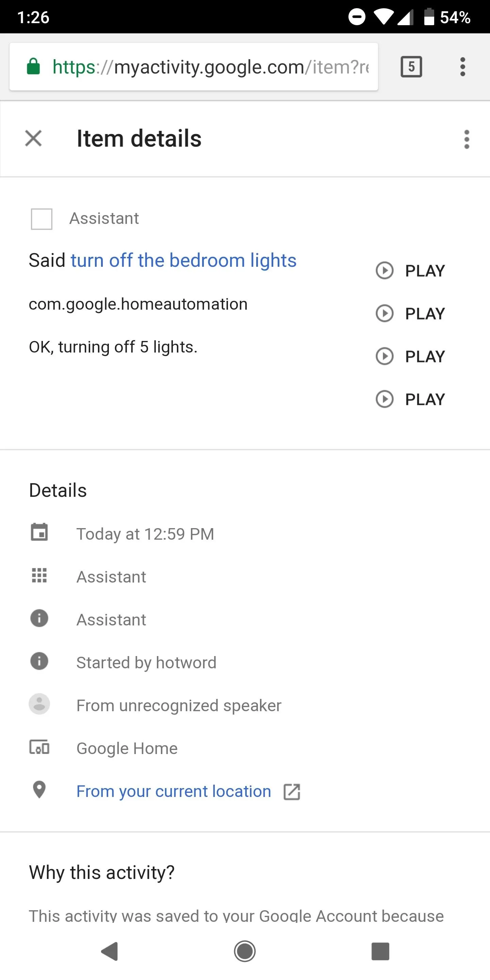Click the info icon beside Started by hotword
Image resolution: width=490 pixels, height=980 pixels.
[39, 661]
